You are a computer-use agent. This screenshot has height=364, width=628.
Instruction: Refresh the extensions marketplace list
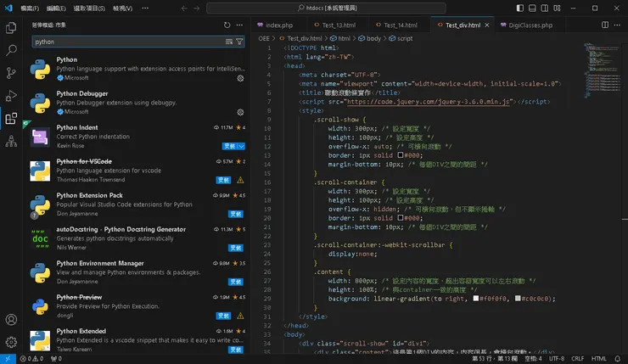click(x=227, y=25)
